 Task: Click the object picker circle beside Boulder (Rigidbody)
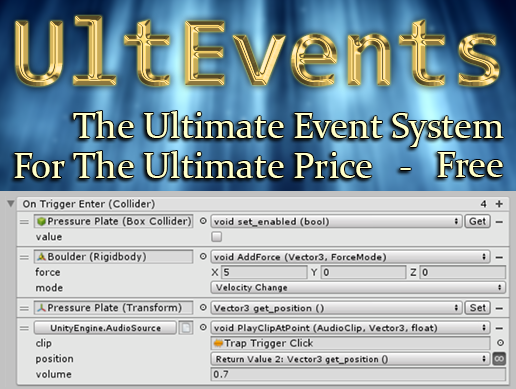coord(203,256)
